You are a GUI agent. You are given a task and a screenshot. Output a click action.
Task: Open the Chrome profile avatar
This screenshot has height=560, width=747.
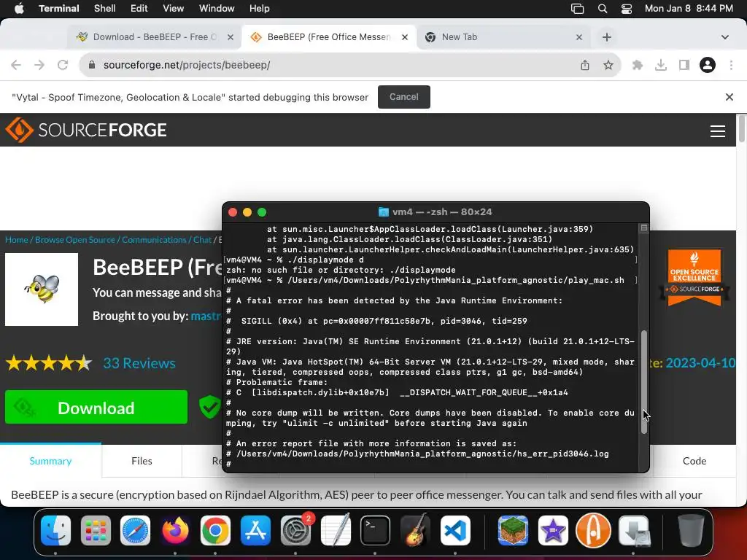(707, 65)
